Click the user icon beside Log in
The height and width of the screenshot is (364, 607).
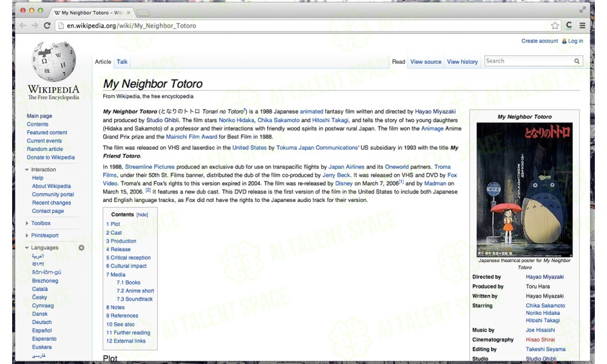(x=564, y=41)
